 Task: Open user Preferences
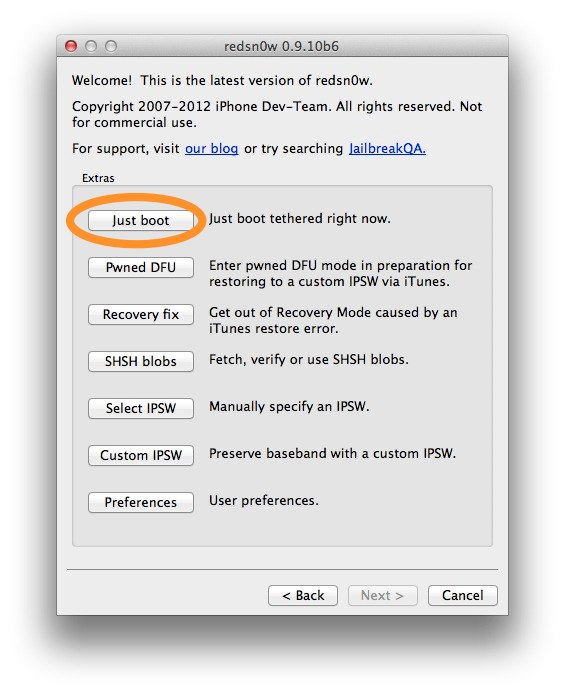coord(141,502)
